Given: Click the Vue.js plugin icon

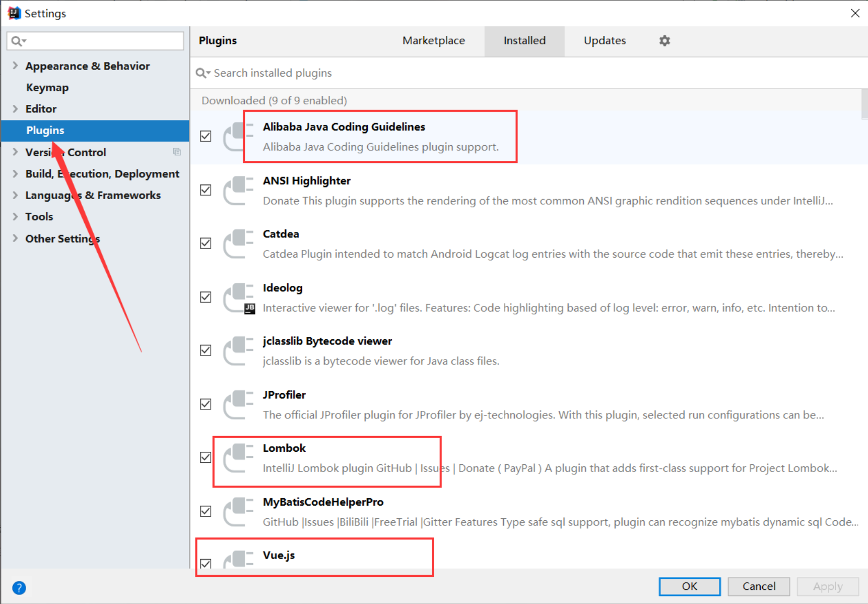Looking at the screenshot, I should pos(239,559).
